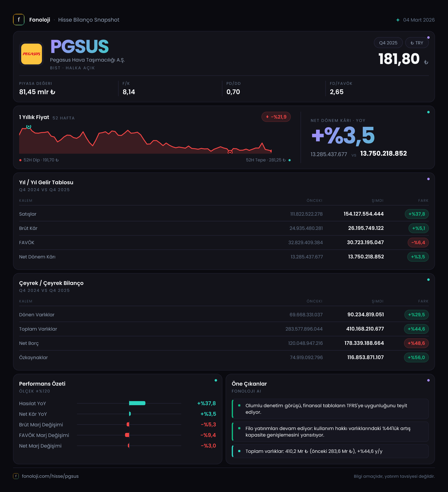The height and width of the screenshot is (492, 448).
Task: Click the -%6,4 badge in the FAVÖK row
Action: click(x=418, y=243)
